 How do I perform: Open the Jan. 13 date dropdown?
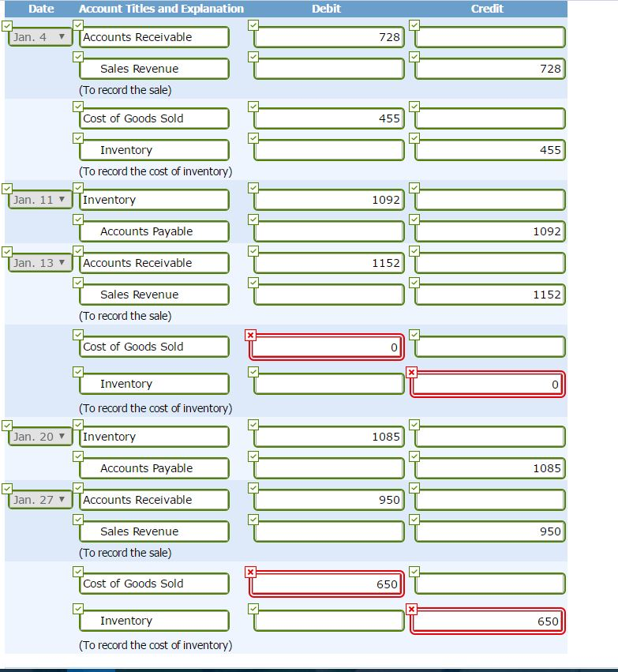pos(39,262)
